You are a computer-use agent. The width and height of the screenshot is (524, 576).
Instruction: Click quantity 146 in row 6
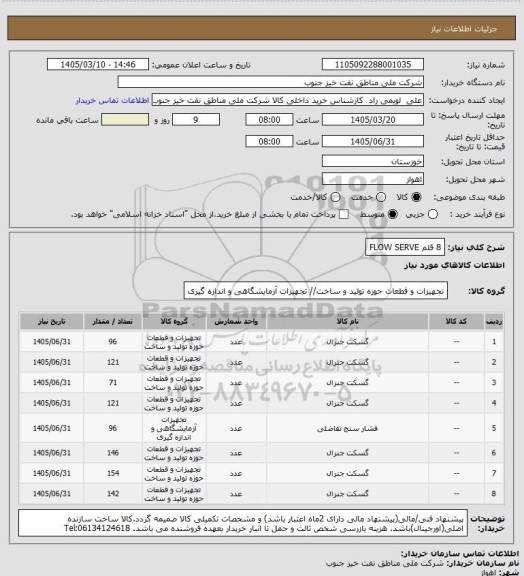click(x=112, y=453)
